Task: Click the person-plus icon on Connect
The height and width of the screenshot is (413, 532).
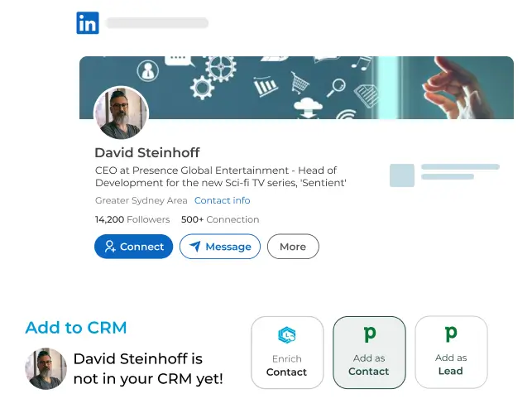Action: tap(110, 247)
